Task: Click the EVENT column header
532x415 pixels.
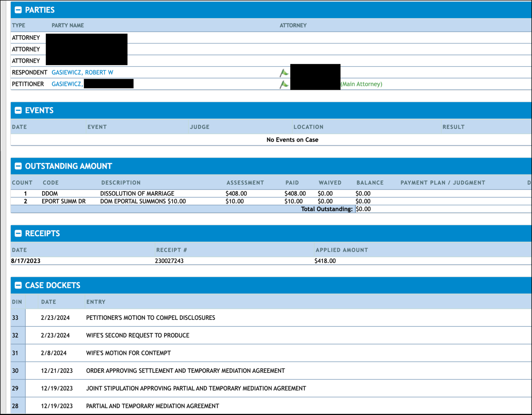Action: point(97,127)
